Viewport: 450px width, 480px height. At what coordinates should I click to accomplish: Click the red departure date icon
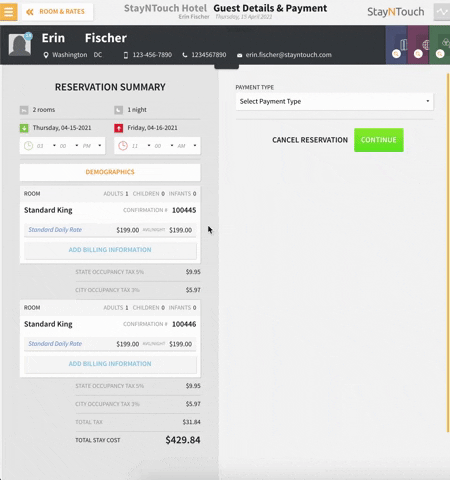point(119,128)
